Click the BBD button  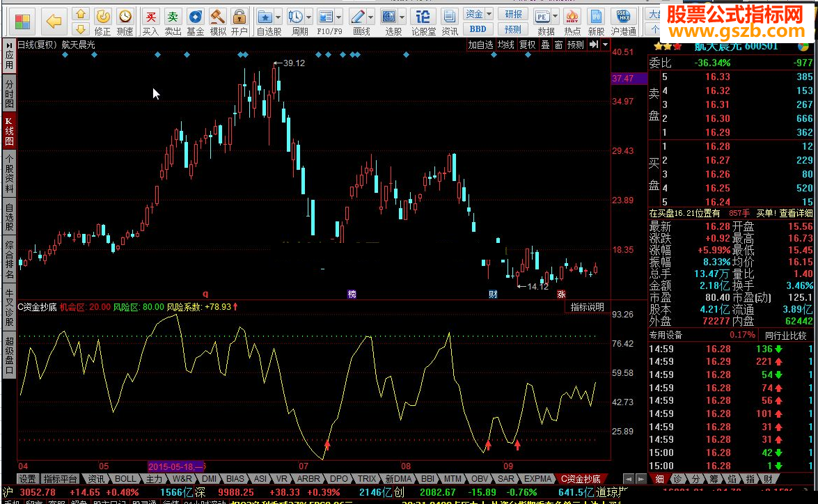pyautogui.click(x=478, y=29)
